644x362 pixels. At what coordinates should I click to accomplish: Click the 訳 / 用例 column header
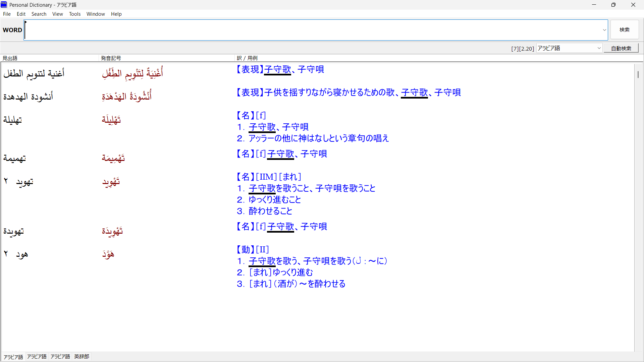[x=247, y=58]
